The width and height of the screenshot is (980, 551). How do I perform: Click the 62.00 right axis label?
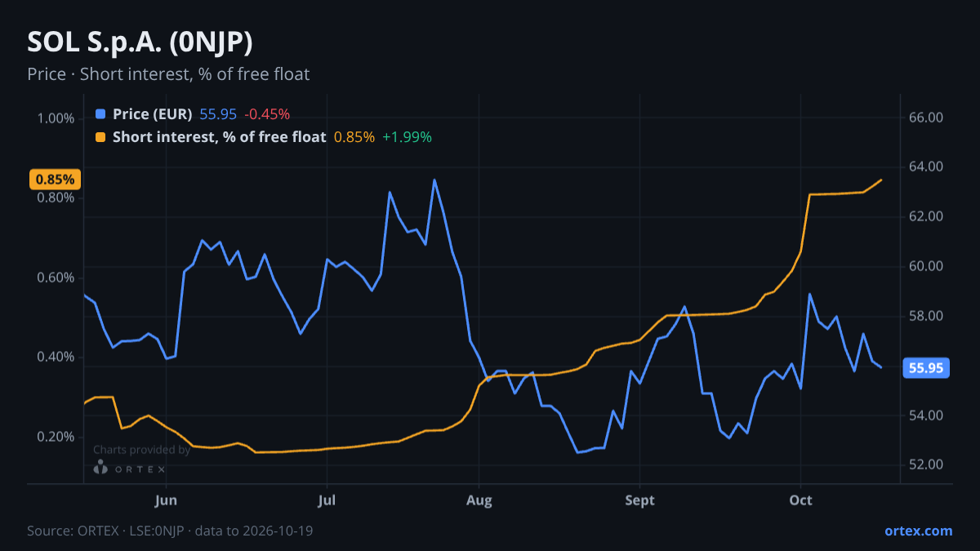click(x=926, y=217)
